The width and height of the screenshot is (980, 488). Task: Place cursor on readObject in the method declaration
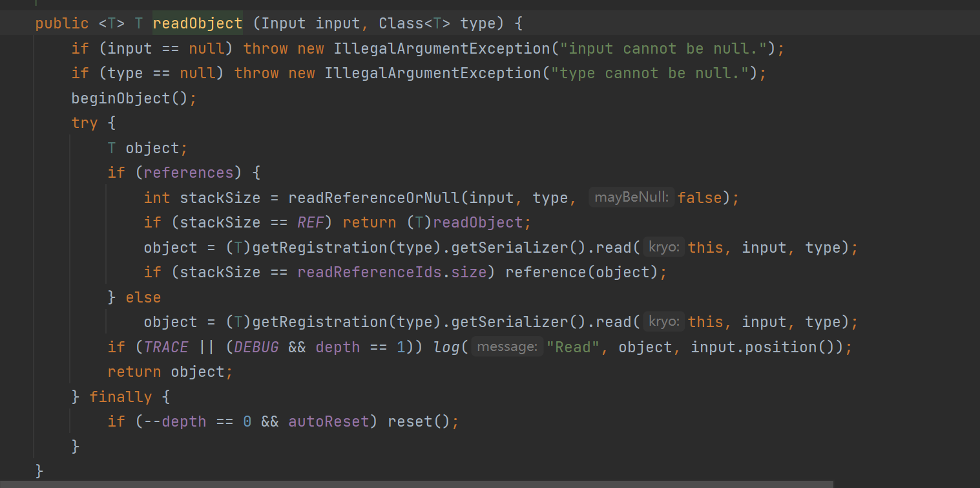198,24
